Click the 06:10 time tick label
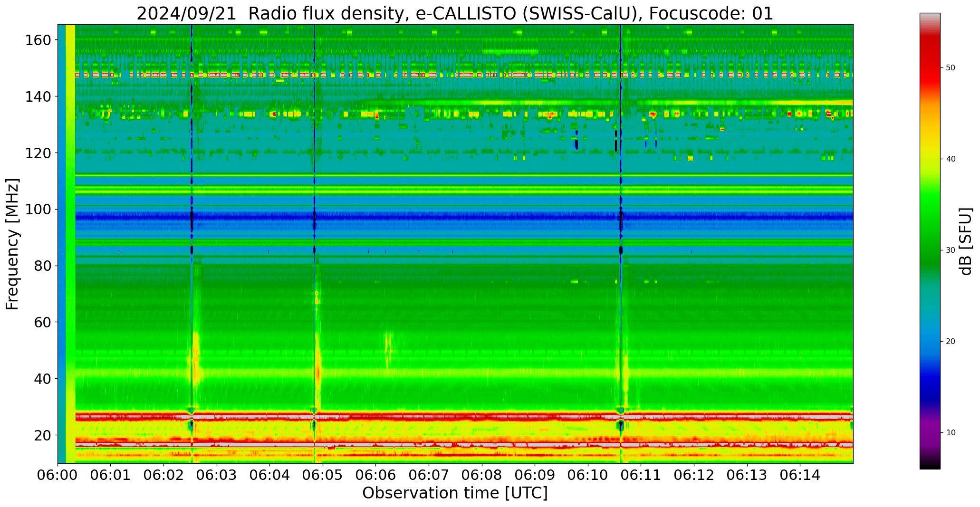Image resolution: width=980 pixels, height=507 pixels. point(588,475)
